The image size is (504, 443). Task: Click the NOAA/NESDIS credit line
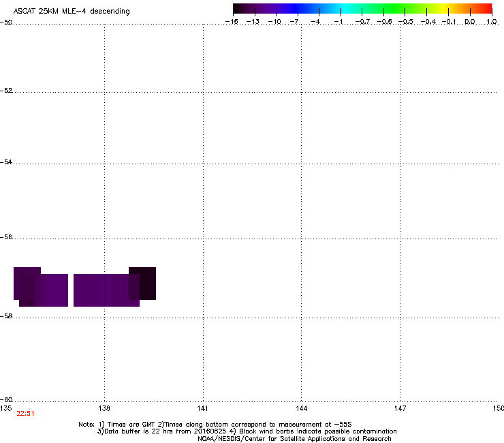(x=294, y=439)
